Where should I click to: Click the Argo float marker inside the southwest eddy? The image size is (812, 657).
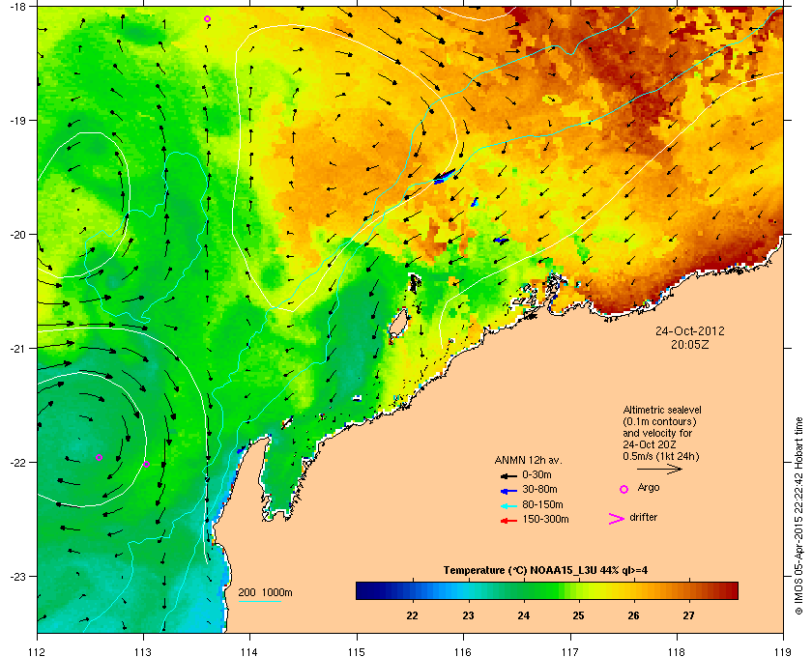[x=99, y=457]
